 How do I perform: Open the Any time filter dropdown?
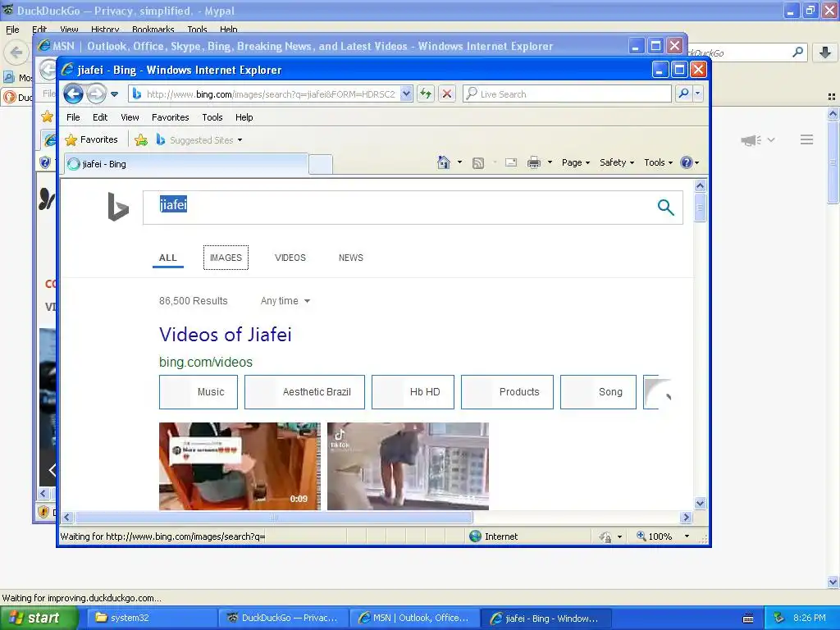pos(285,301)
